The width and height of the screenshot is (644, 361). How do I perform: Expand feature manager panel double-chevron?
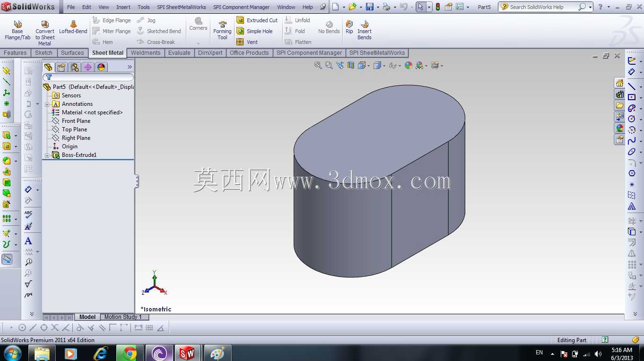point(130,67)
